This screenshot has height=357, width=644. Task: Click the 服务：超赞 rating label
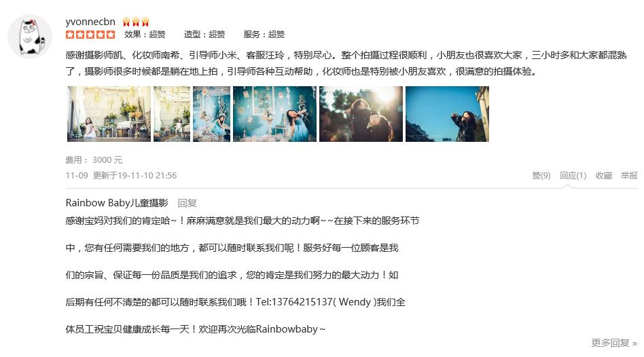(x=264, y=35)
